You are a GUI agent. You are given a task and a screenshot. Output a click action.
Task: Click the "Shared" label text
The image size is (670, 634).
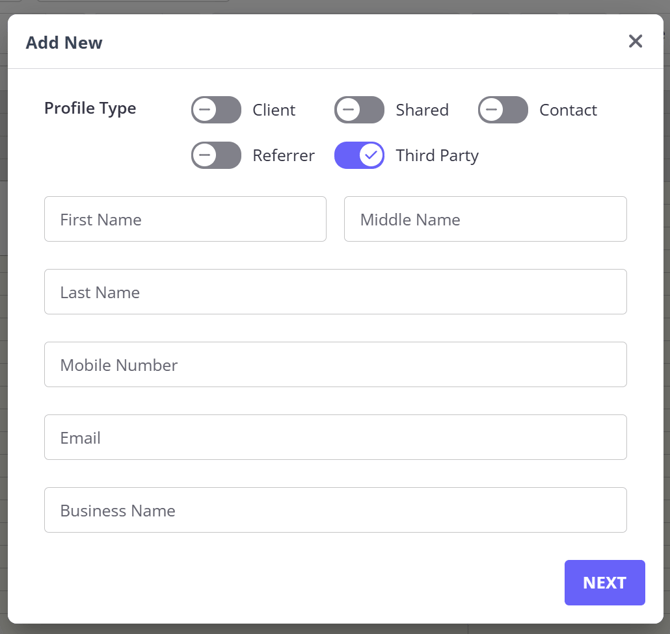[x=422, y=110]
